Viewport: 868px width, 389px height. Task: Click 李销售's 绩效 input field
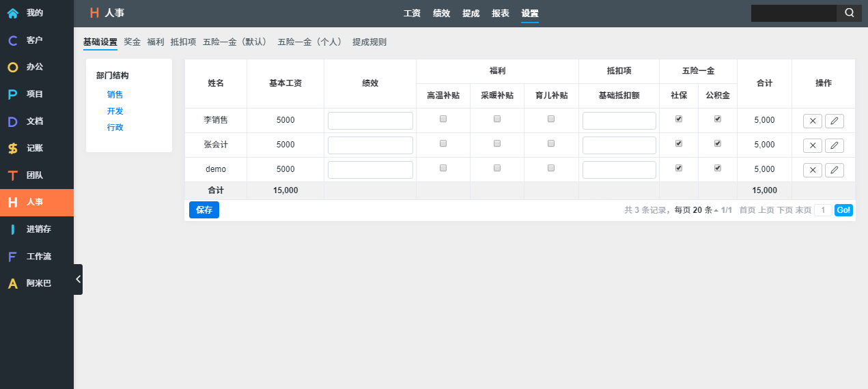click(370, 121)
